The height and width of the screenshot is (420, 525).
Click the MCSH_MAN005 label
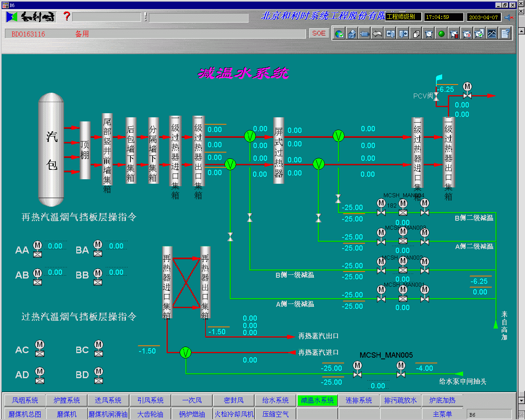pyautogui.click(x=386, y=355)
